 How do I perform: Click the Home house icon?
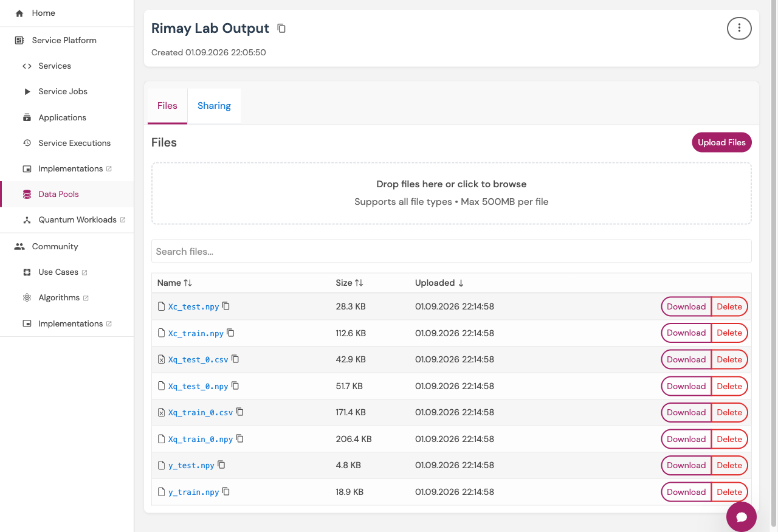pyautogui.click(x=19, y=13)
